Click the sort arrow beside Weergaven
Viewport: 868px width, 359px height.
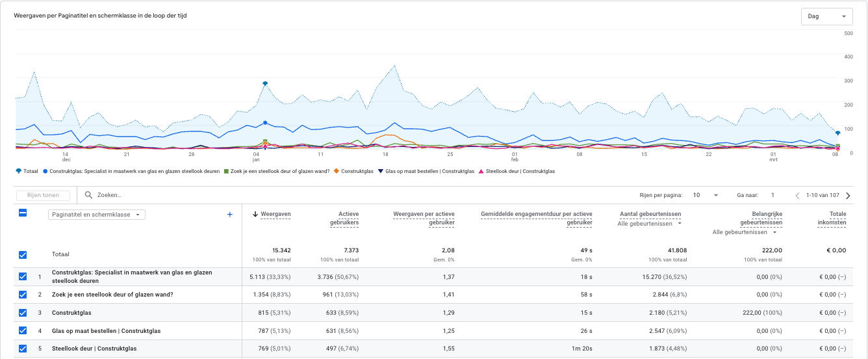(255, 214)
